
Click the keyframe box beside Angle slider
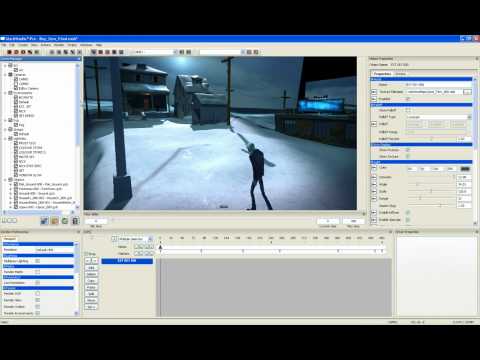tap(374, 184)
